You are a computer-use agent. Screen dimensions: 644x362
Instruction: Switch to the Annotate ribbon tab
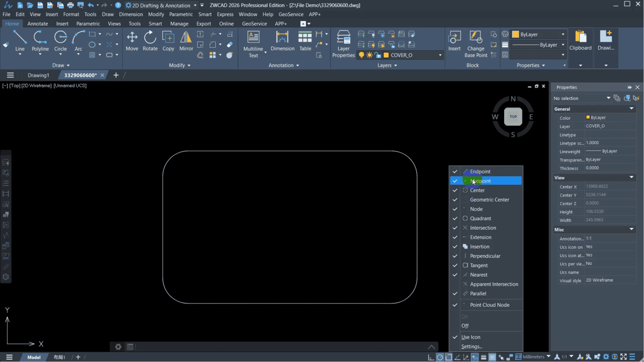pyautogui.click(x=38, y=24)
